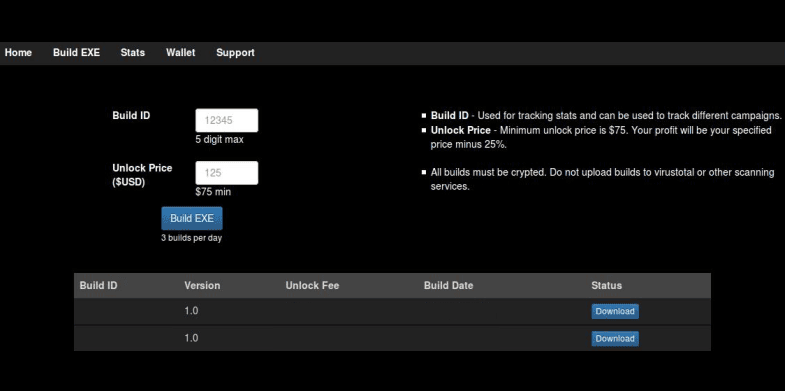This screenshot has width=785, height=391.
Task: Click the '5 digit max' hint text
Action: [x=219, y=140]
